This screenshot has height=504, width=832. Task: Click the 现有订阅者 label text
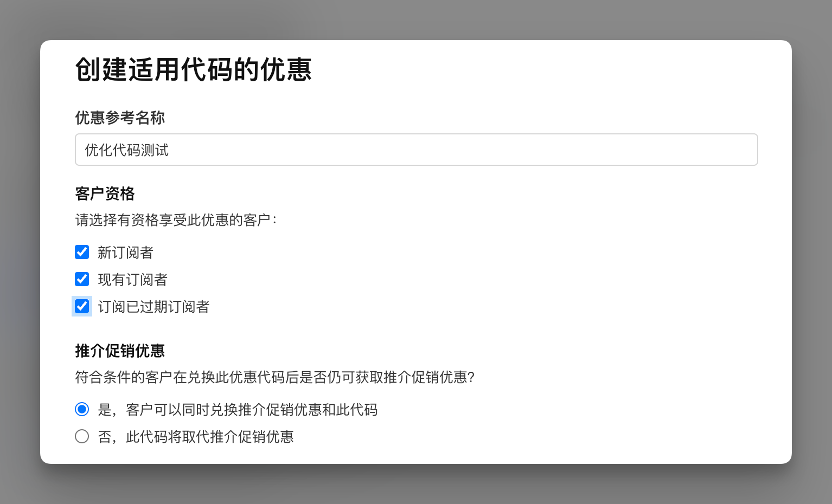coord(132,280)
